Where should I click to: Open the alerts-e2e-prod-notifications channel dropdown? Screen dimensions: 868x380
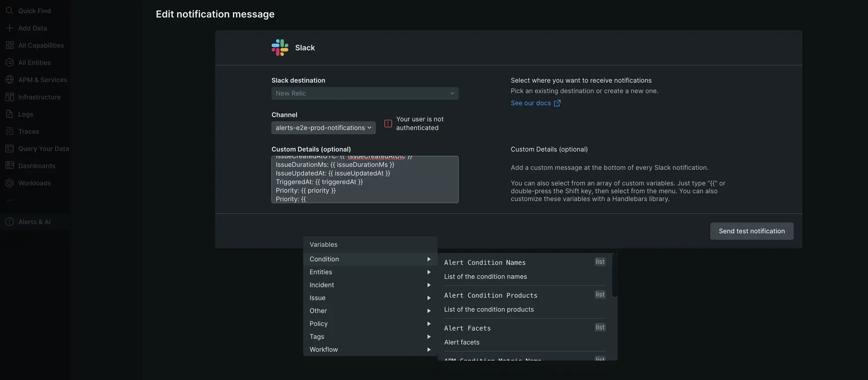(323, 128)
